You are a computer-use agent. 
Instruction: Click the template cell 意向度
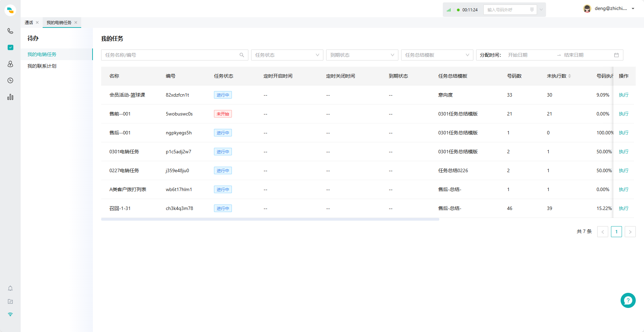[446, 95]
